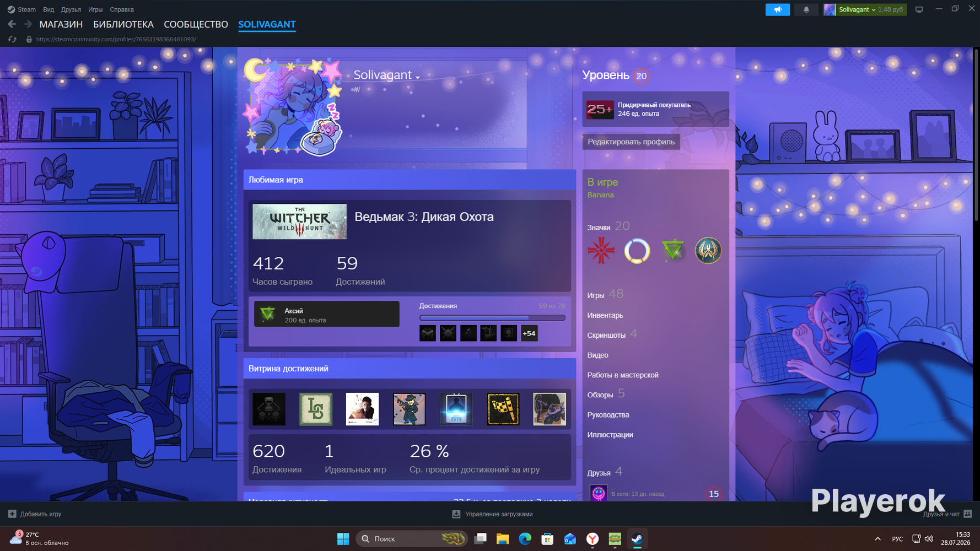Select the SOLIVAGANT tab

[267, 24]
